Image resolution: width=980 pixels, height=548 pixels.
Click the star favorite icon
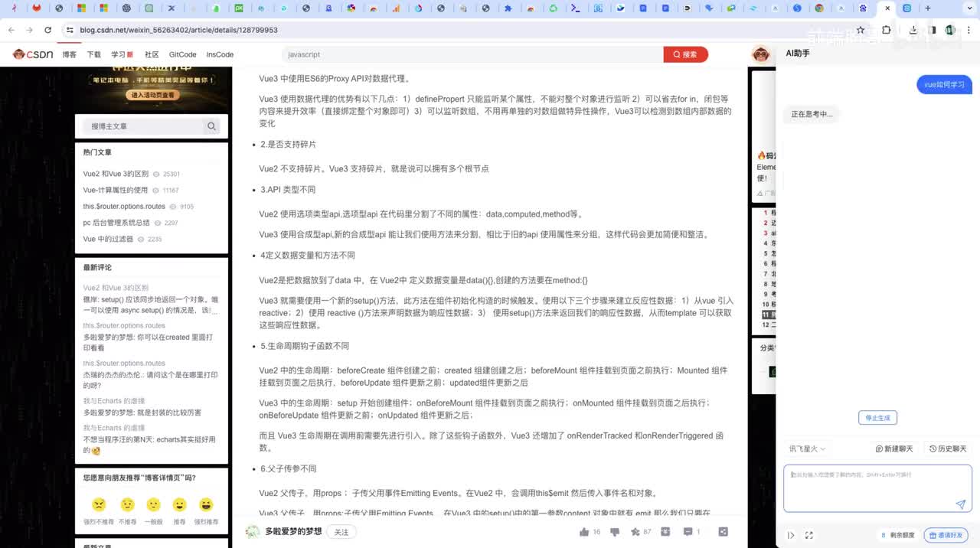pyautogui.click(x=635, y=532)
